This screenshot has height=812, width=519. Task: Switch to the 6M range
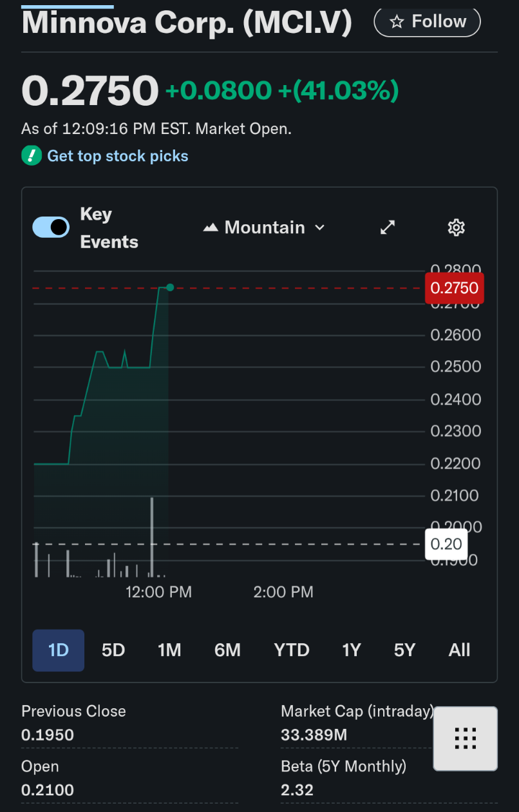tap(227, 650)
